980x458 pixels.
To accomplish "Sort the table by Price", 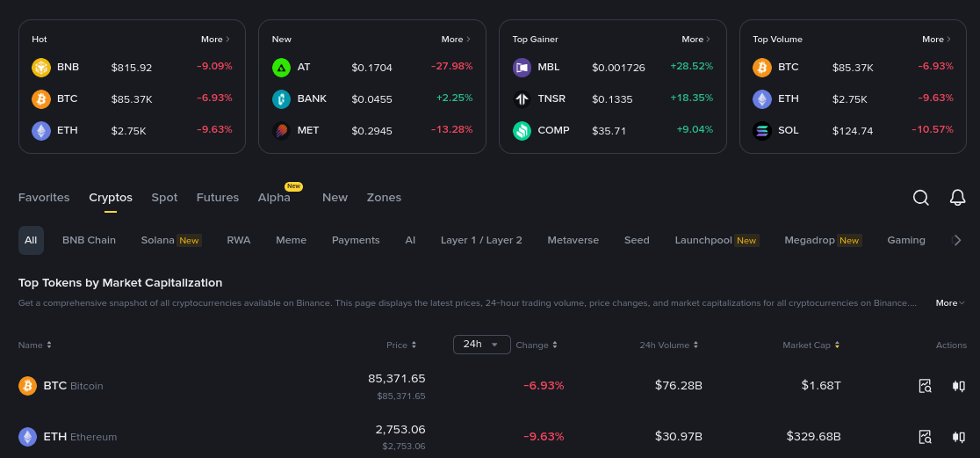I will click(401, 345).
